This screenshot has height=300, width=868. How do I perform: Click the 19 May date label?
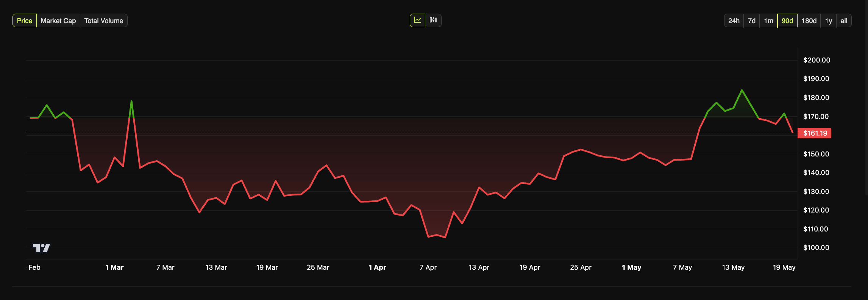pyautogui.click(x=784, y=267)
